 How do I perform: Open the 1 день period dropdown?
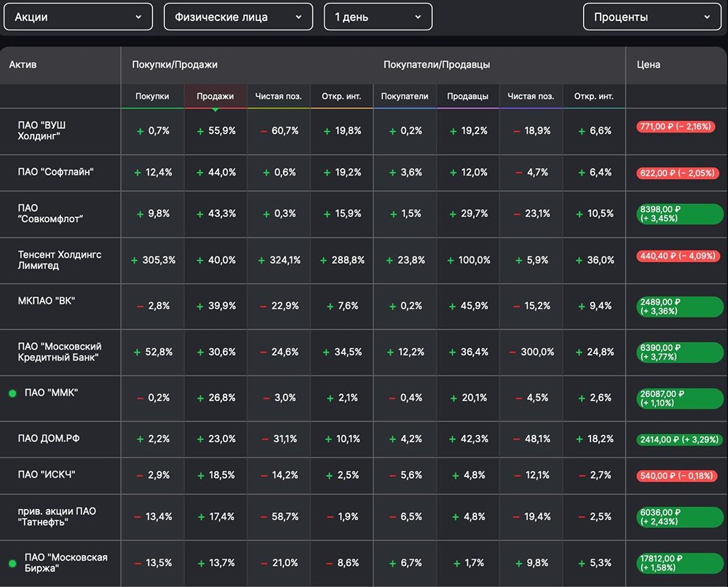tap(378, 17)
